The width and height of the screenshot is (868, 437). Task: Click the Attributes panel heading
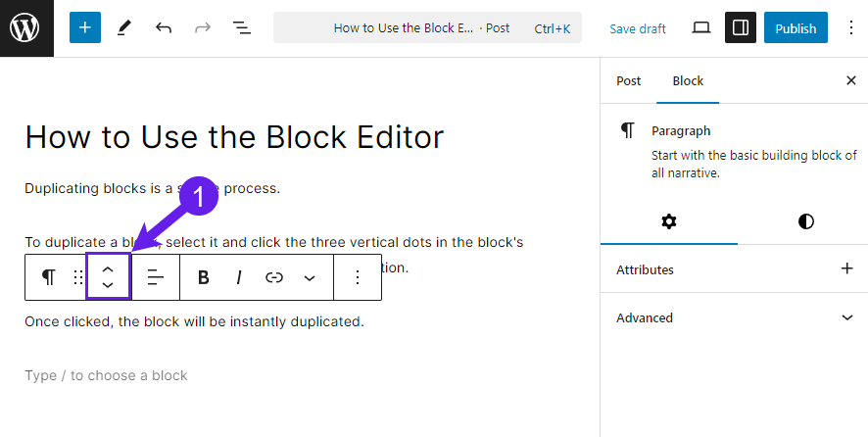pyautogui.click(x=645, y=269)
